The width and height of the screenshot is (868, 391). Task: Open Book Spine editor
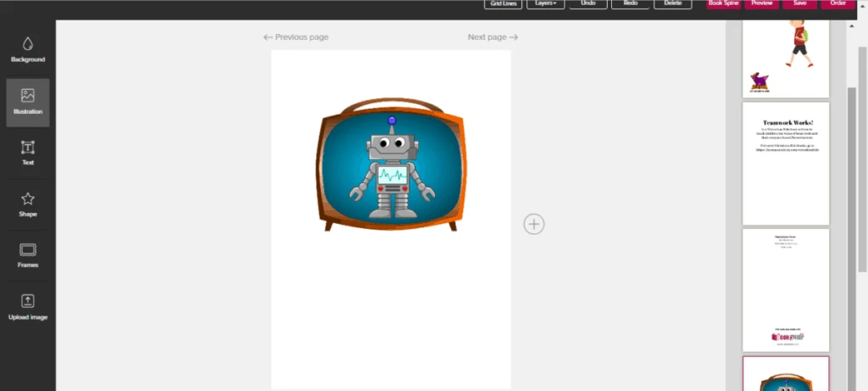(724, 4)
